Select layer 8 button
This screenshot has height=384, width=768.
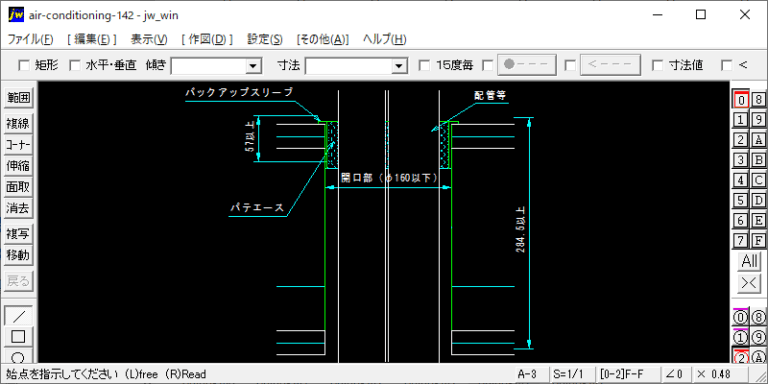[758, 99]
